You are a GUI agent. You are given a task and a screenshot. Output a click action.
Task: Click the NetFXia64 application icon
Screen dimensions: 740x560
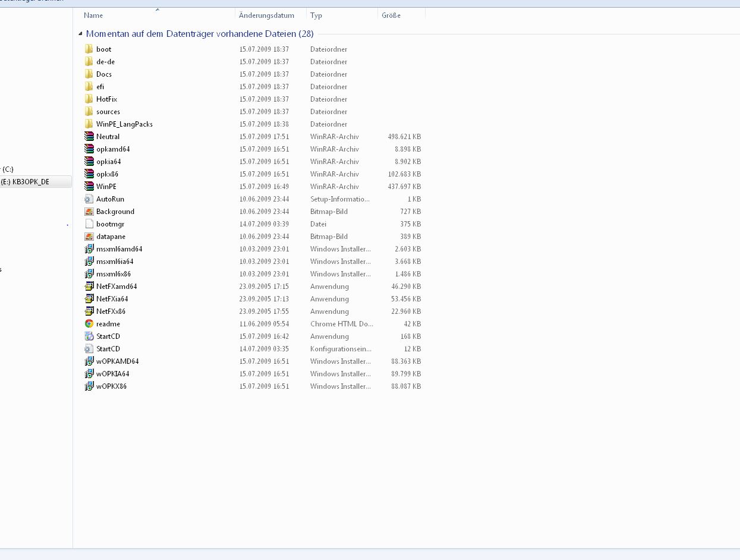tap(89, 299)
